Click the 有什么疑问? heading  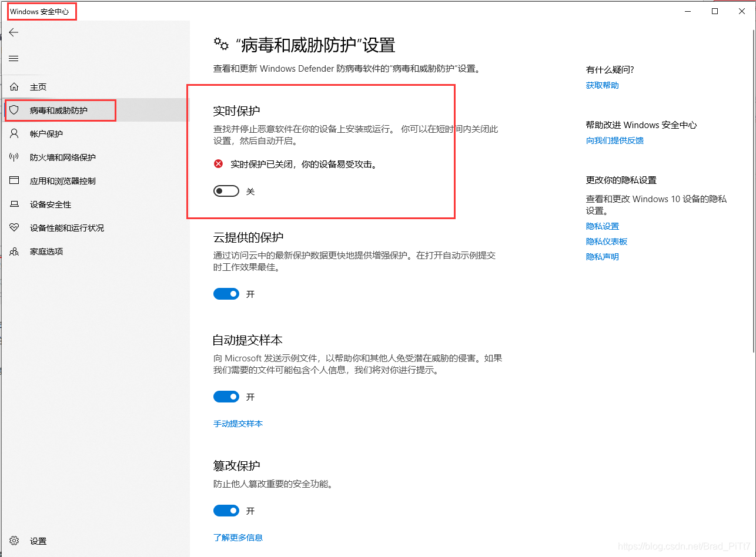[x=610, y=70]
